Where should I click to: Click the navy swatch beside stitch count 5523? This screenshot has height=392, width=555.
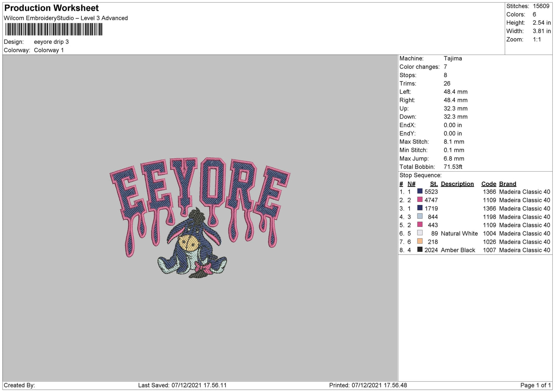click(420, 191)
